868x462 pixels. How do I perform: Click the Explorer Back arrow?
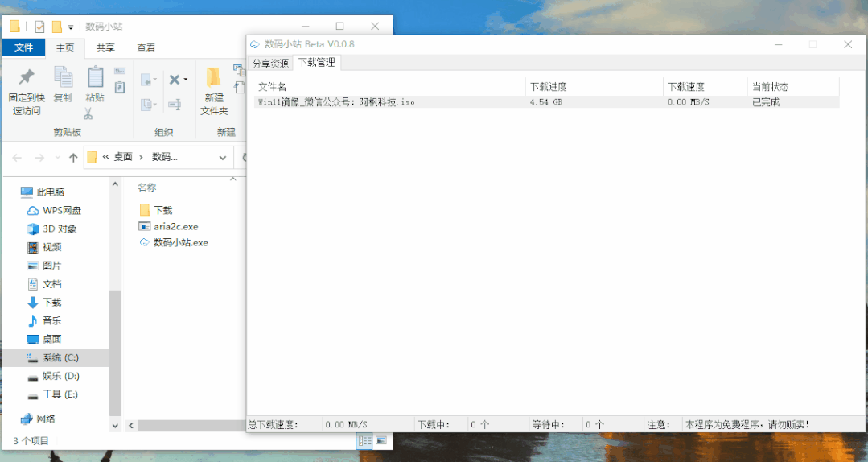tap(17, 158)
